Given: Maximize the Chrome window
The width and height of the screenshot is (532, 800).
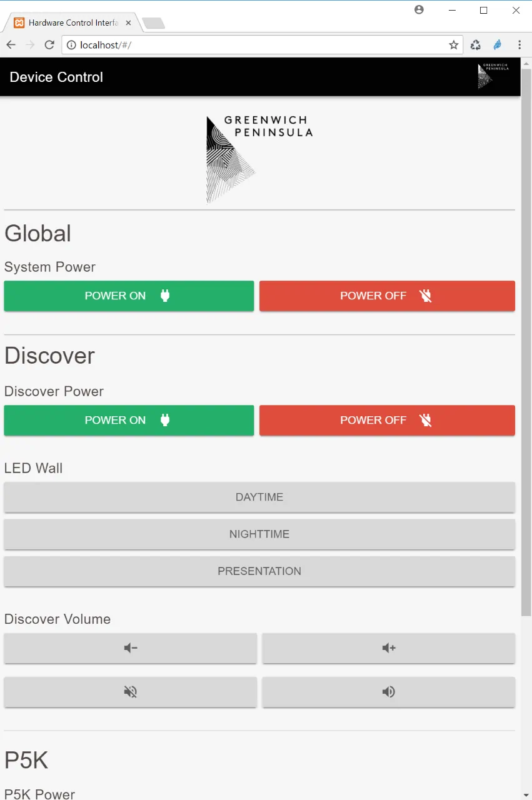Looking at the screenshot, I should point(483,10).
